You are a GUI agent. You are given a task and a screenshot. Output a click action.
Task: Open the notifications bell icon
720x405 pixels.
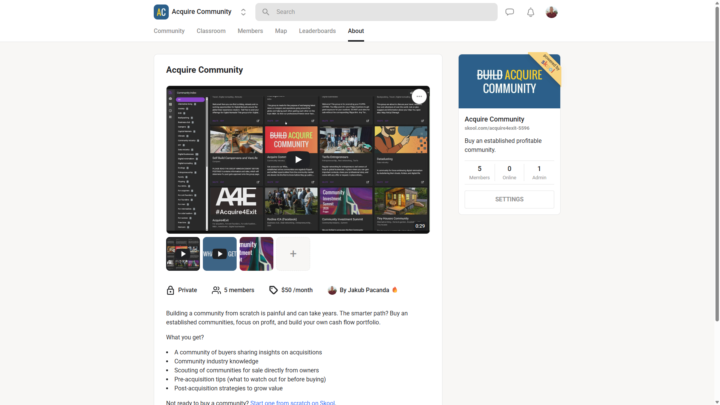pyautogui.click(x=530, y=12)
